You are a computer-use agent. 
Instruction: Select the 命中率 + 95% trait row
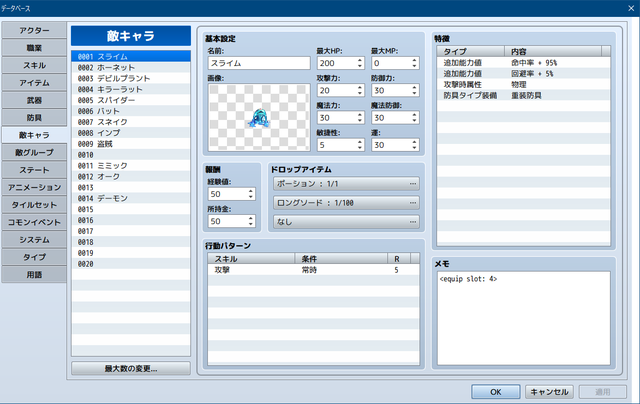[524, 62]
